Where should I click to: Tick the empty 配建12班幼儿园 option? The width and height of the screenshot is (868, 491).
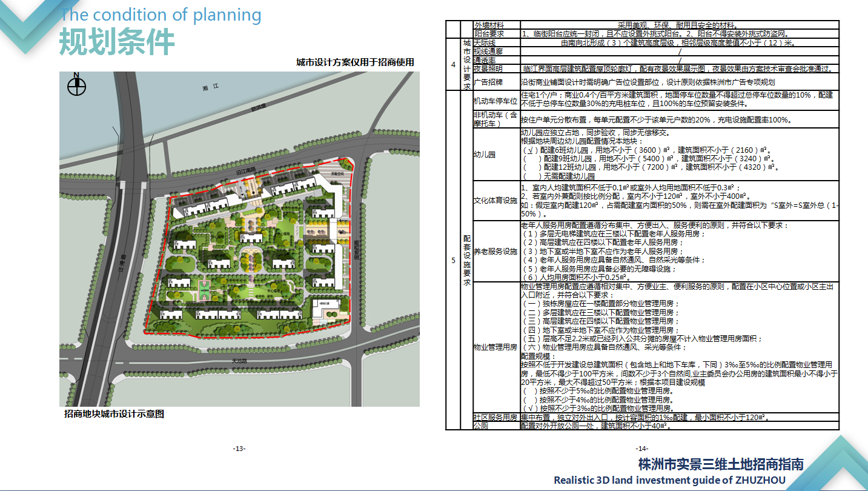(x=530, y=167)
